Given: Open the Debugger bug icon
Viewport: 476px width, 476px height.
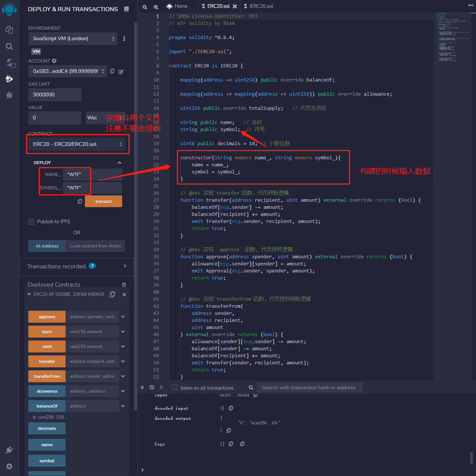Looking at the screenshot, I should coord(9,95).
